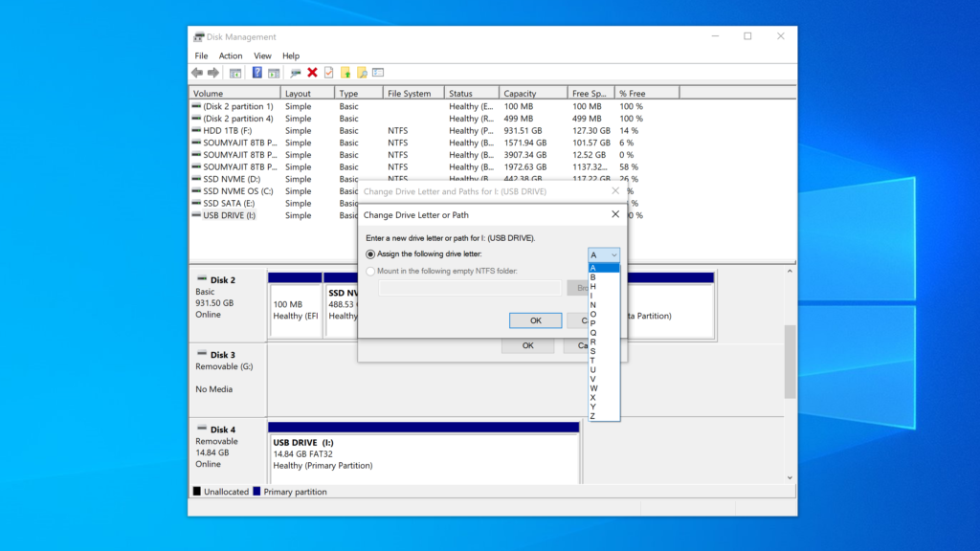This screenshot has width=980, height=551.
Task: Sort by the Capacity column header
Action: tap(533, 93)
